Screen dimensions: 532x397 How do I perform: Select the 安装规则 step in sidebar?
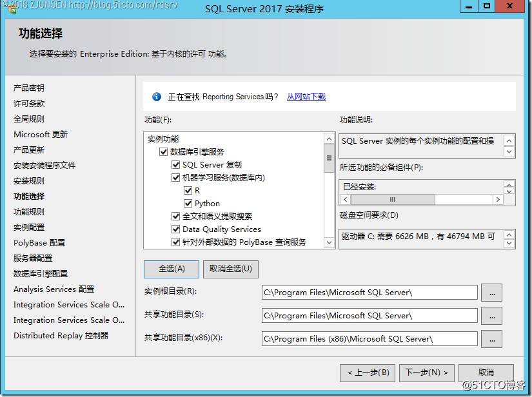pos(29,181)
